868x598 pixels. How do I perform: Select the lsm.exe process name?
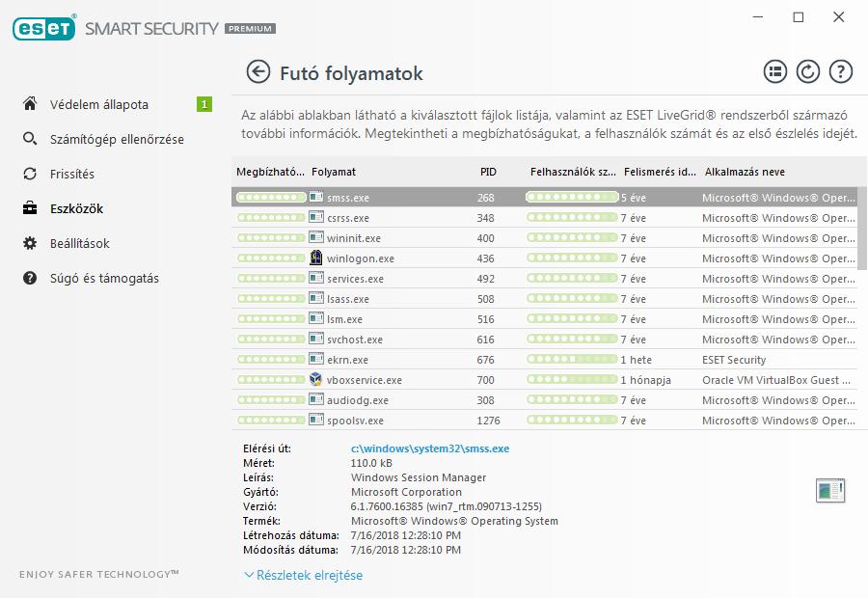tap(344, 319)
